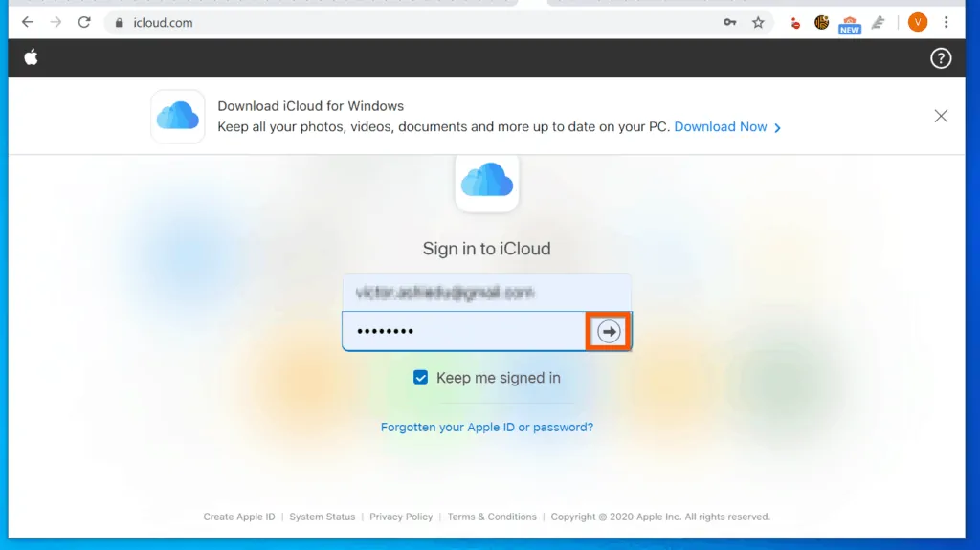Screen dimensions: 980x550
Task: Click the password input field
Action: (464, 331)
